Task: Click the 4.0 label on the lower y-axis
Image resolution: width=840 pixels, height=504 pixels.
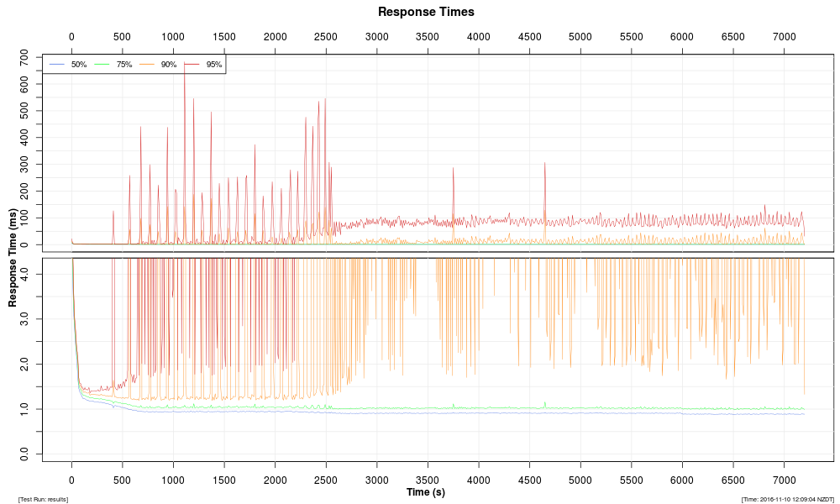Action: tap(25, 274)
